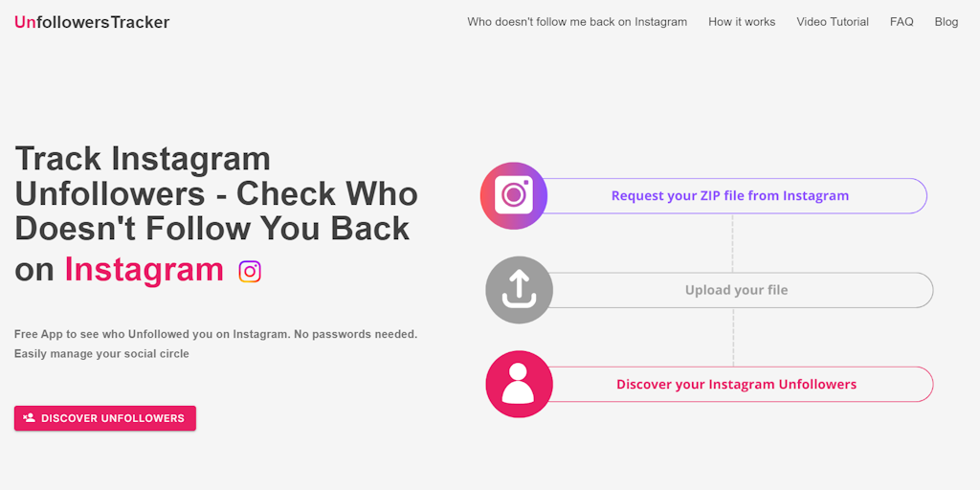Open the How it works menu item

[x=742, y=22]
